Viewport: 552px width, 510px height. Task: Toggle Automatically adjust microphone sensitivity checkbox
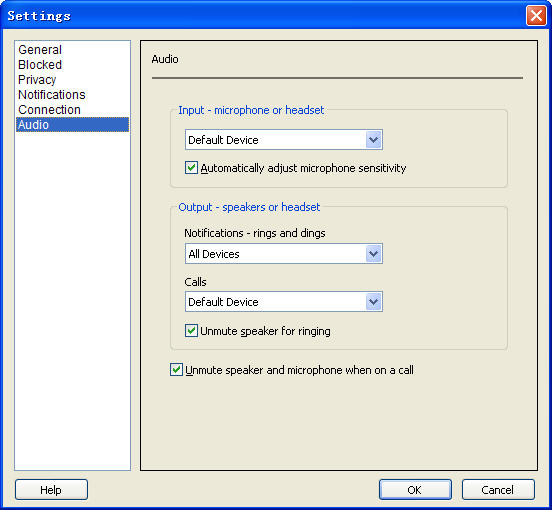point(191,168)
